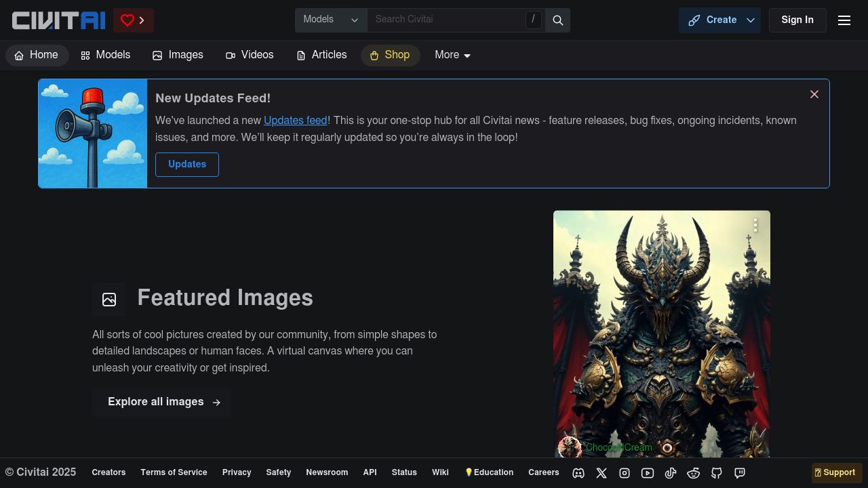Screen dimensions: 868x488
Task: Click the Sign In button
Action: (797, 20)
